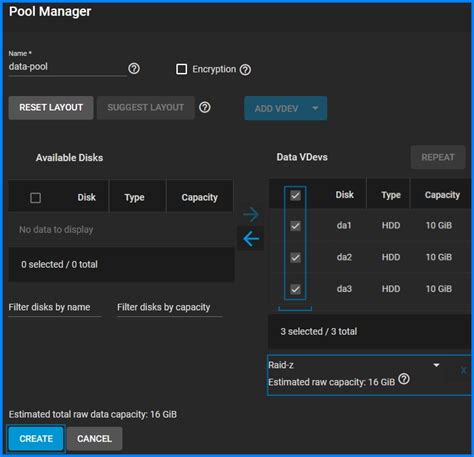Click the '0 selected / 0 total' status text
The image size is (474, 457).
[59, 265]
